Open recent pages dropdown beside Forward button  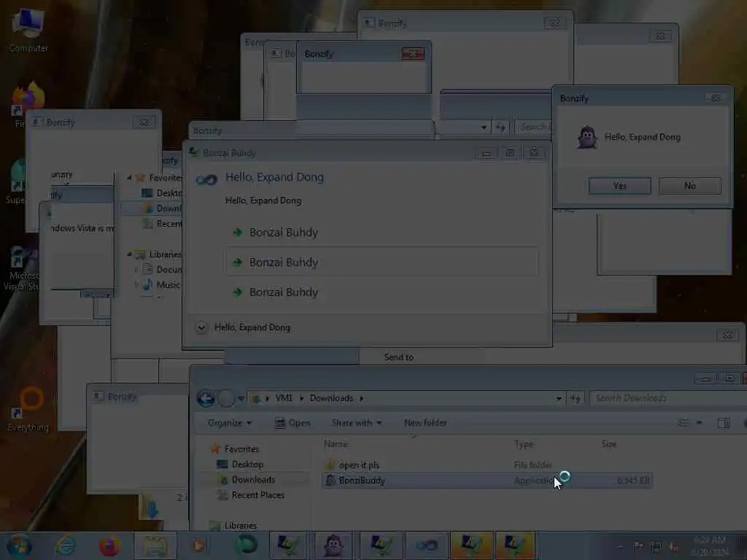pos(241,399)
